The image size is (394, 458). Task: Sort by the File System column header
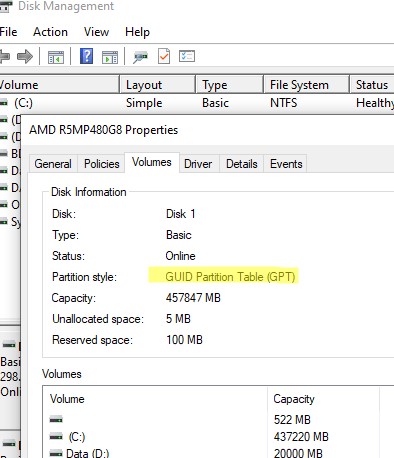tap(306, 85)
